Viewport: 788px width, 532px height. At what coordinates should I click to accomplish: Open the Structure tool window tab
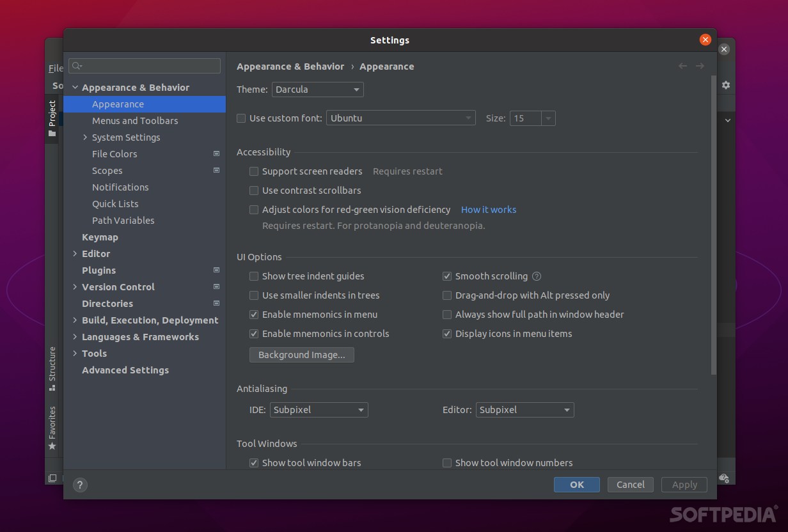[52, 369]
